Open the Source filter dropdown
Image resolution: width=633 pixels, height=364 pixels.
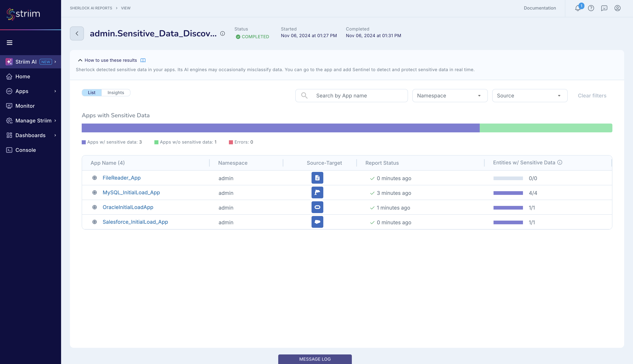pyautogui.click(x=529, y=95)
